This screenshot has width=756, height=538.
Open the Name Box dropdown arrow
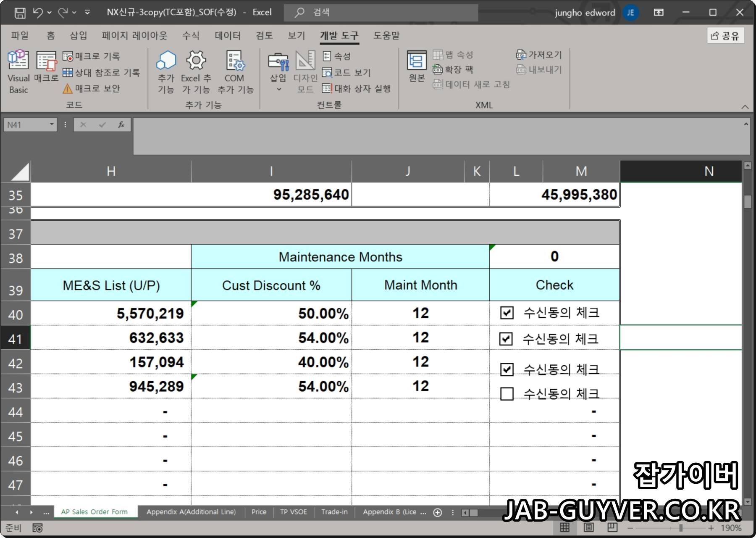tap(52, 124)
